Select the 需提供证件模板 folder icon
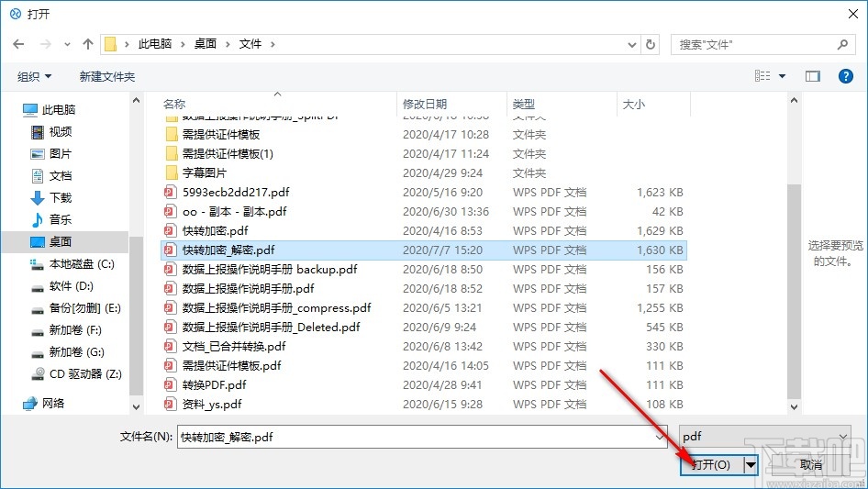The width and height of the screenshot is (868, 489). 172,135
